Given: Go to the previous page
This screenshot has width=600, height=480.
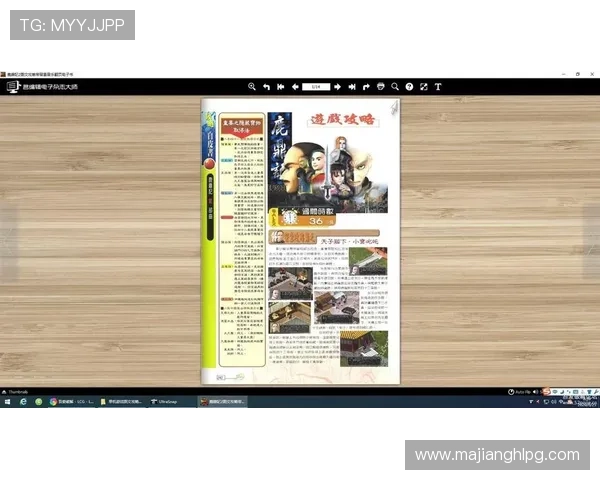Looking at the screenshot, I should (x=295, y=87).
